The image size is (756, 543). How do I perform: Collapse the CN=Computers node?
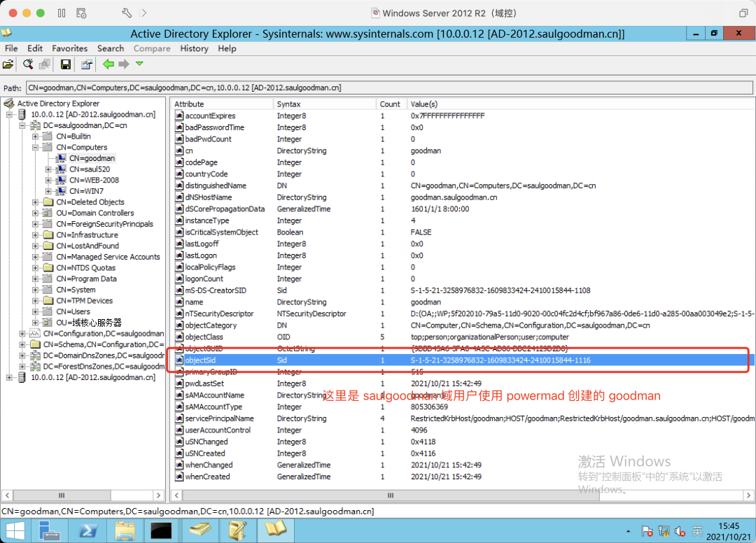[x=35, y=148]
